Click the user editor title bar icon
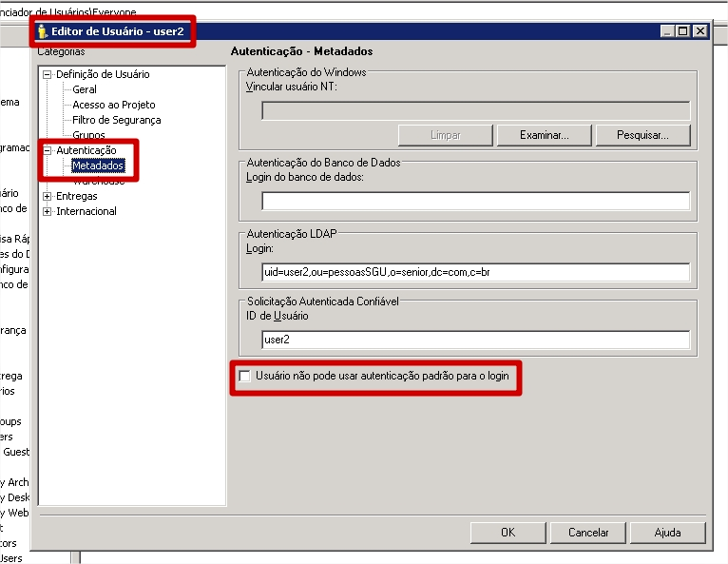The width and height of the screenshot is (728, 564). 43,31
